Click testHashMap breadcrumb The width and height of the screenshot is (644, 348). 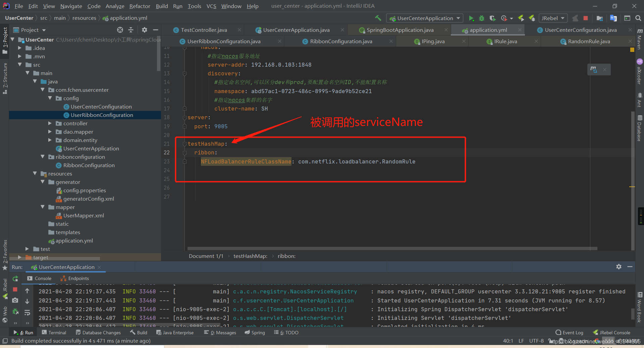[x=250, y=256]
